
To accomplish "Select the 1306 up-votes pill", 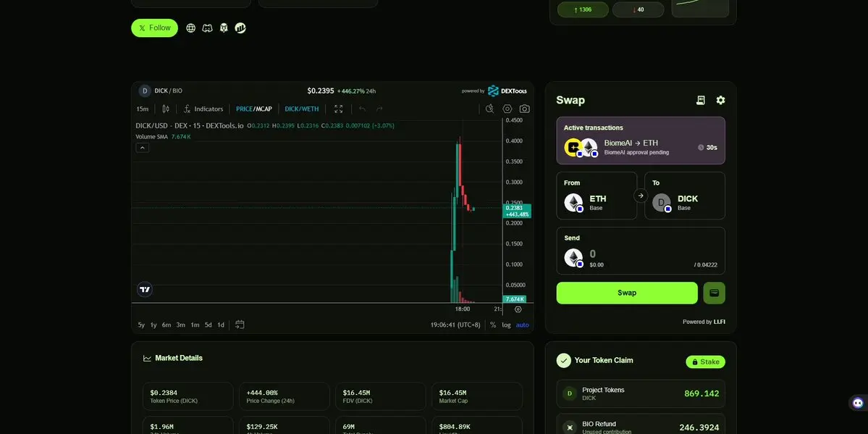I will coord(583,9).
